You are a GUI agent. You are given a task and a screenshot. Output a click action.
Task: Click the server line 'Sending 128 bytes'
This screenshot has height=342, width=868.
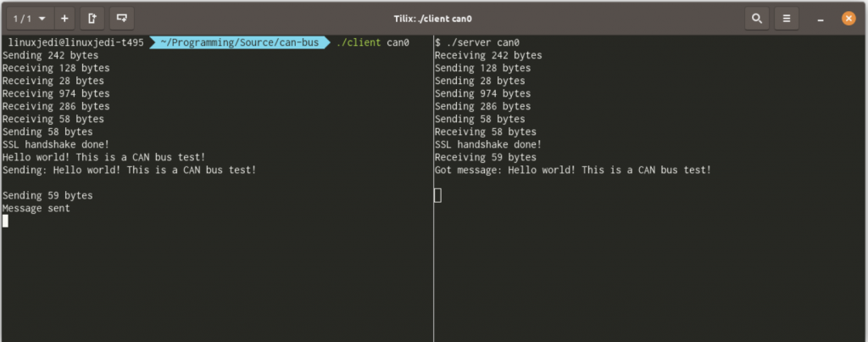pyautogui.click(x=482, y=68)
